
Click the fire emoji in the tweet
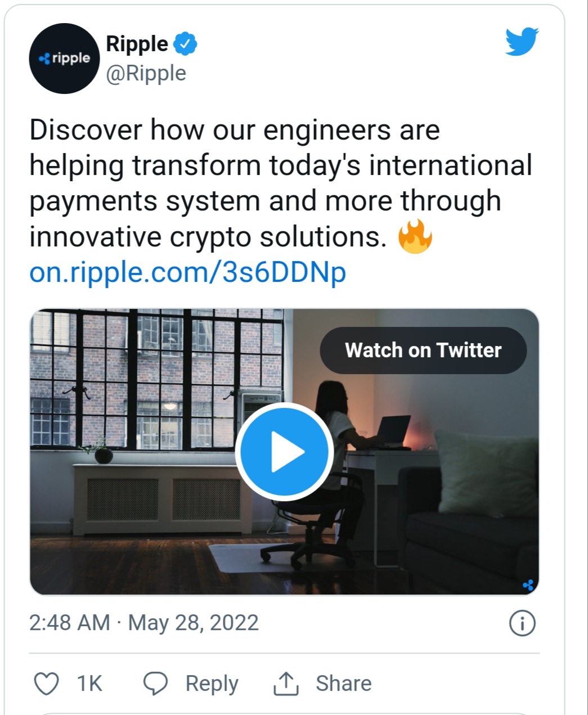(x=415, y=237)
